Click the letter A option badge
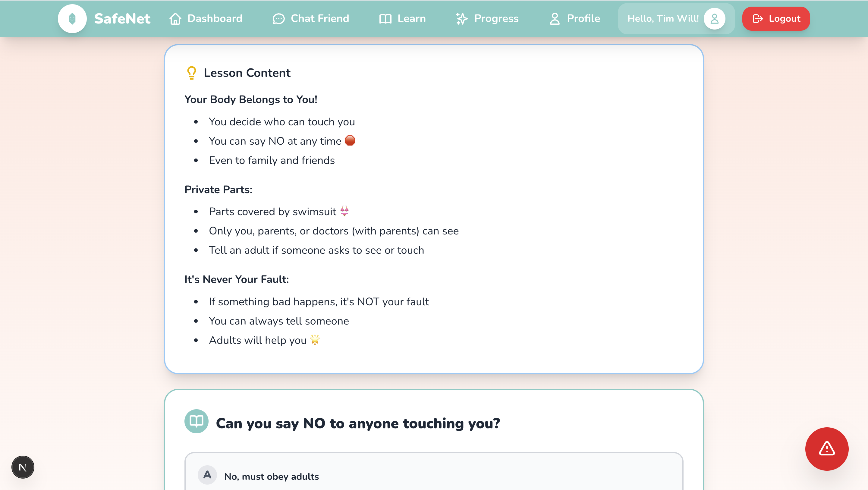 pos(207,475)
